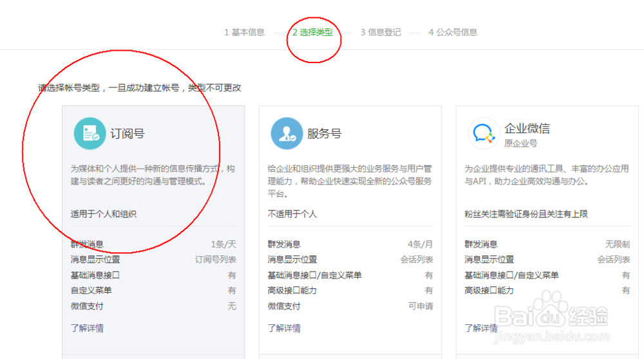Click the 请选择帐号类型 instruction text
This screenshot has height=359, width=644.
[140, 87]
